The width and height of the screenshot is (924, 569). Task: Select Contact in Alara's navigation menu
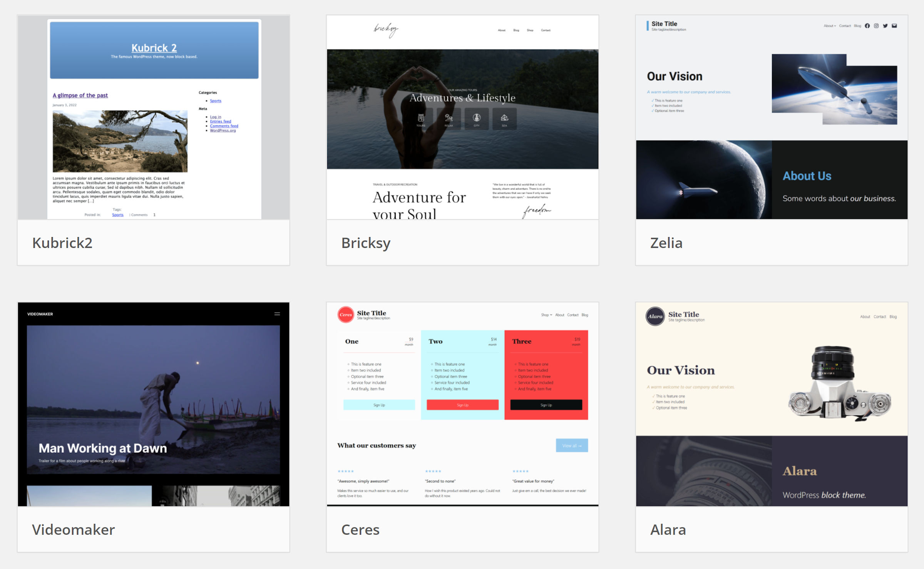tap(880, 316)
